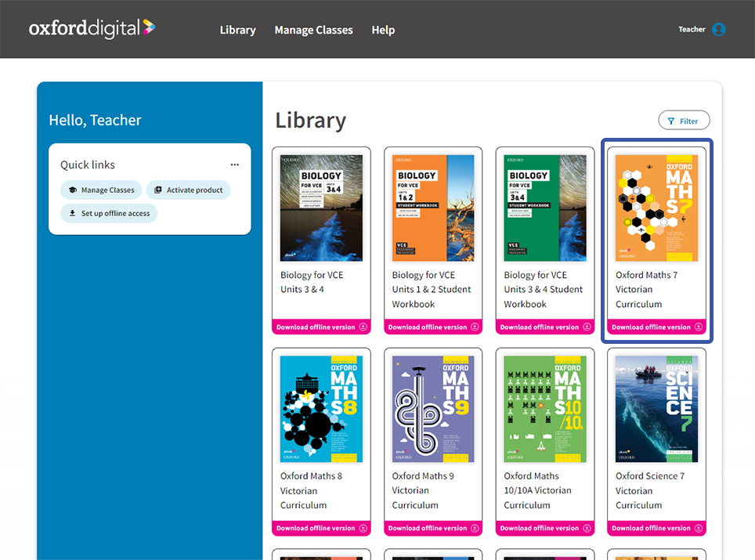The width and height of the screenshot is (755, 560).
Task: Click title 'Oxford Maths 10/10A Victorian Curriculum'
Action: click(x=537, y=490)
